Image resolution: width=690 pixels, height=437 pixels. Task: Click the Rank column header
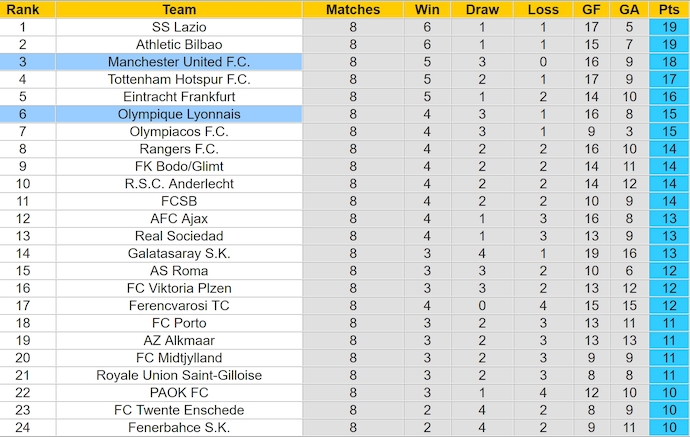click(22, 9)
